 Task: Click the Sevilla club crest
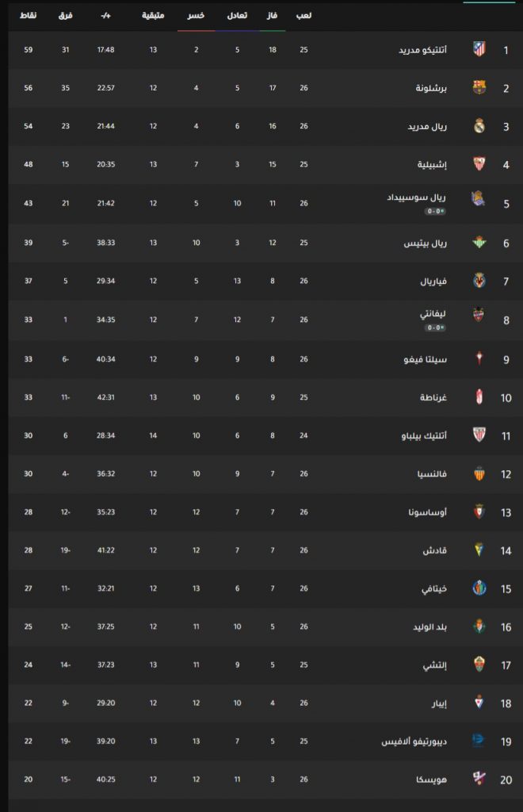pos(479,164)
